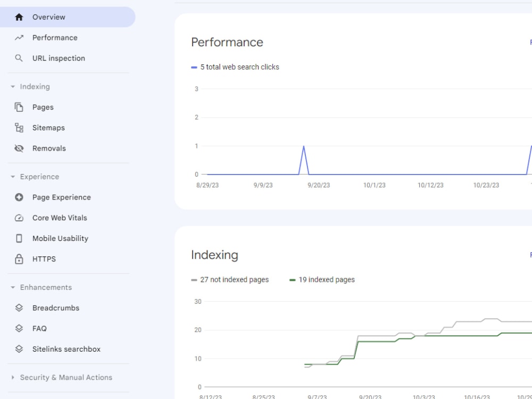Click the Pages document icon

19,107
